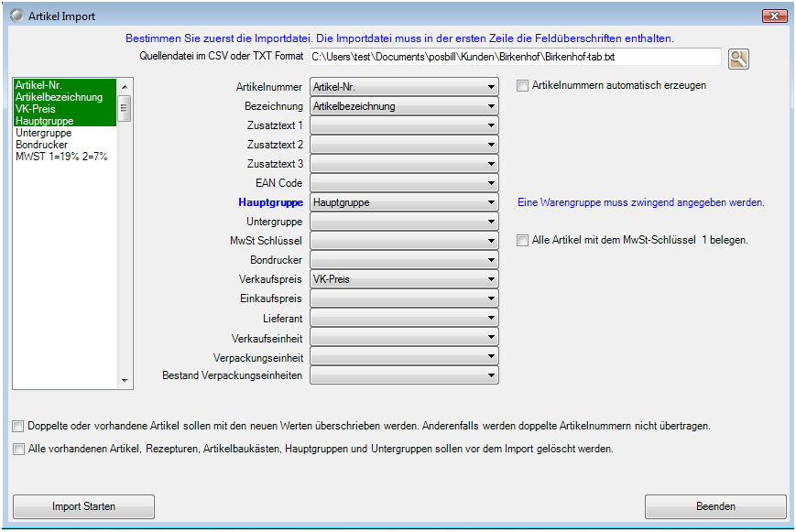Screen dimensions: 796x532
Task: Toggle overwrite duplicate articles checkbox
Action: point(18,427)
